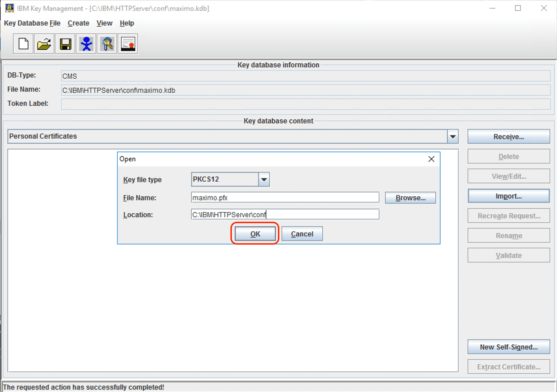Click the IBM Key Management title bar icon
The height and width of the screenshot is (392, 557).
point(9,8)
